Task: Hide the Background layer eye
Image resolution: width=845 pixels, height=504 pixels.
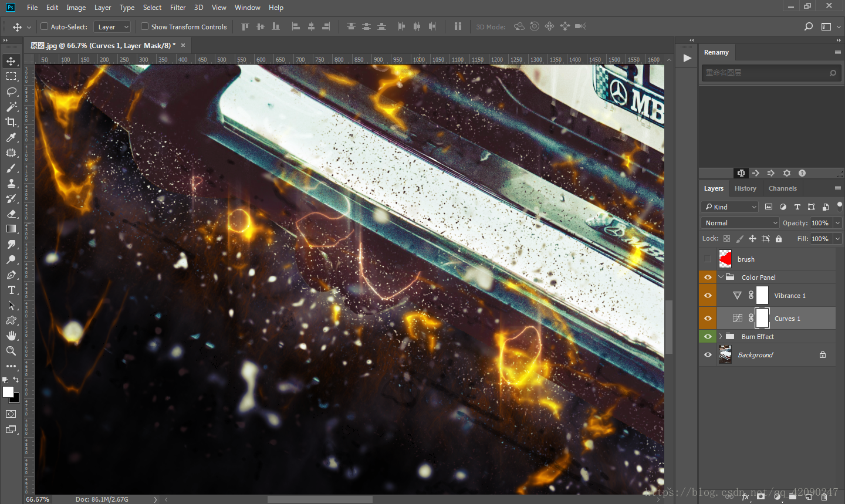Action: pyautogui.click(x=708, y=354)
